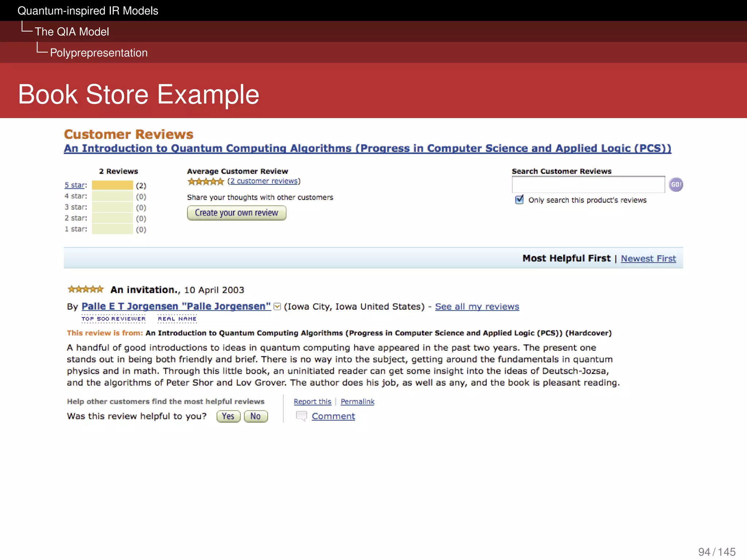Click 'Book Store Example' slide title
Screen dimensions: 747x560
tap(139, 94)
